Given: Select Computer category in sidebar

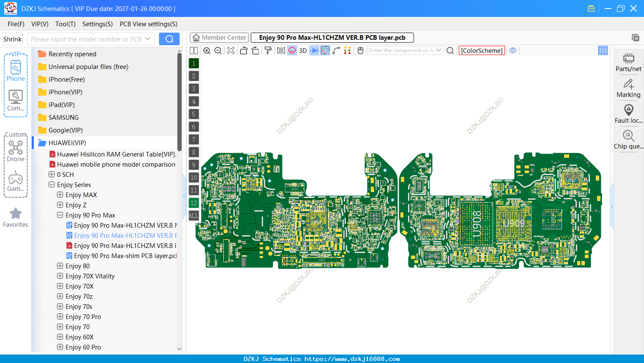Looking at the screenshot, I should pos(16,101).
